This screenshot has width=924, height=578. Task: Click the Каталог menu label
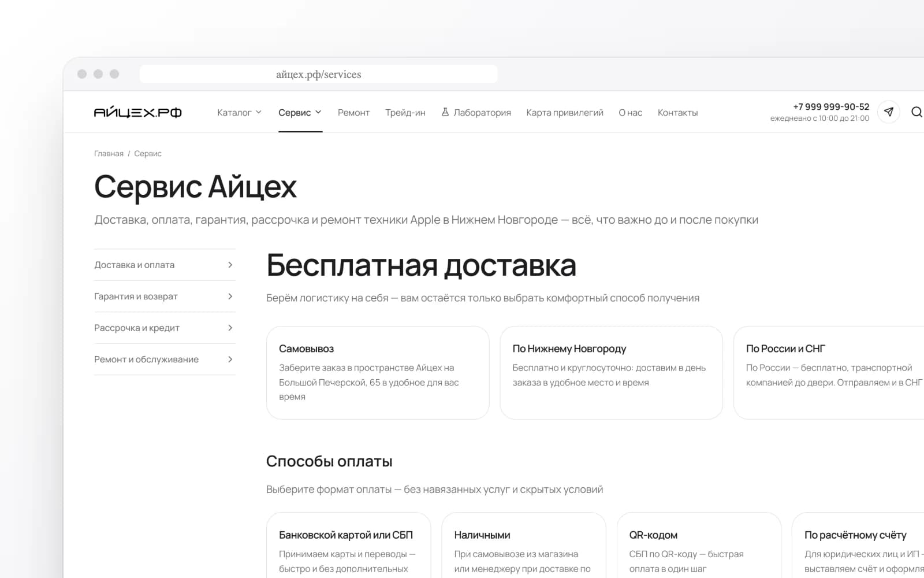pyautogui.click(x=234, y=113)
